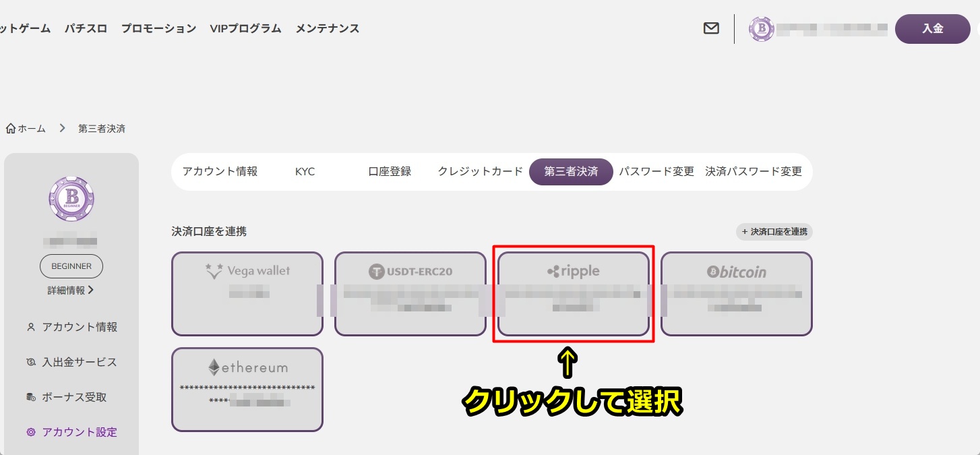Switch to the パスワード変更 tab

tap(656, 171)
